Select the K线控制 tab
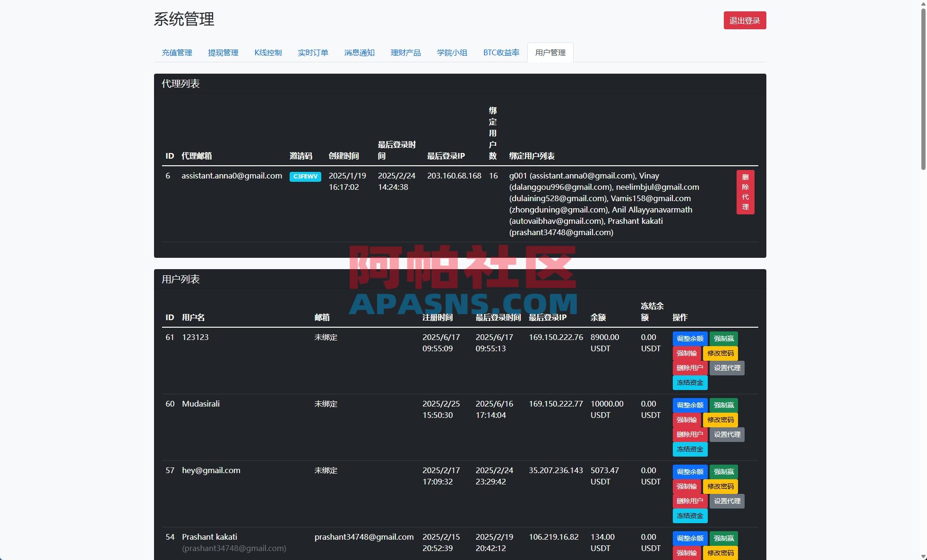 coord(268,52)
